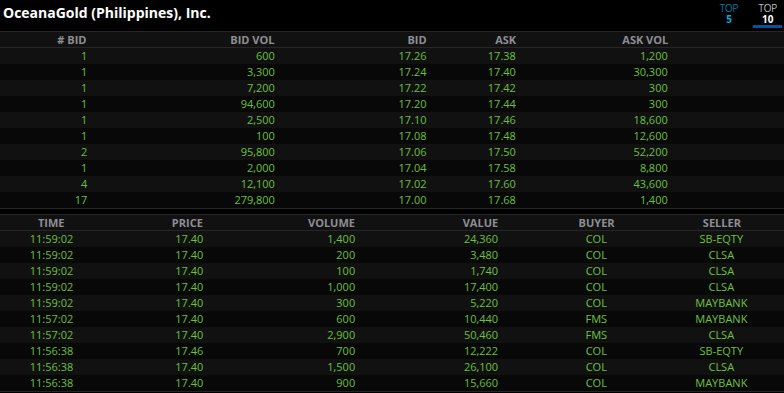Viewport: 784px width, 393px height.
Task: Select the trade volume 900
Action: coord(346,383)
